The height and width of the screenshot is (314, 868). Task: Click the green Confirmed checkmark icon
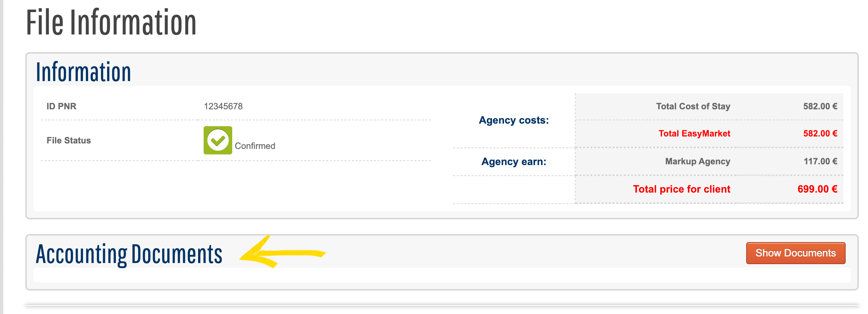(x=218, y=140)
